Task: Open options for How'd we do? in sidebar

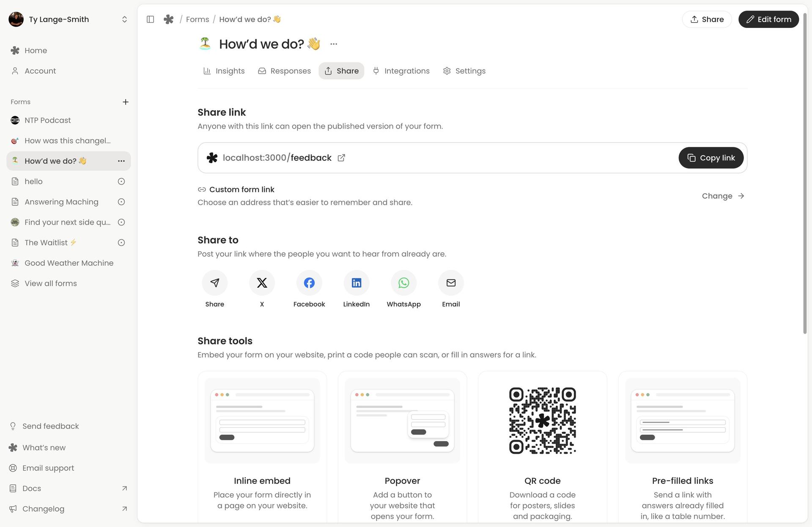Action: (x=121, y=161)
